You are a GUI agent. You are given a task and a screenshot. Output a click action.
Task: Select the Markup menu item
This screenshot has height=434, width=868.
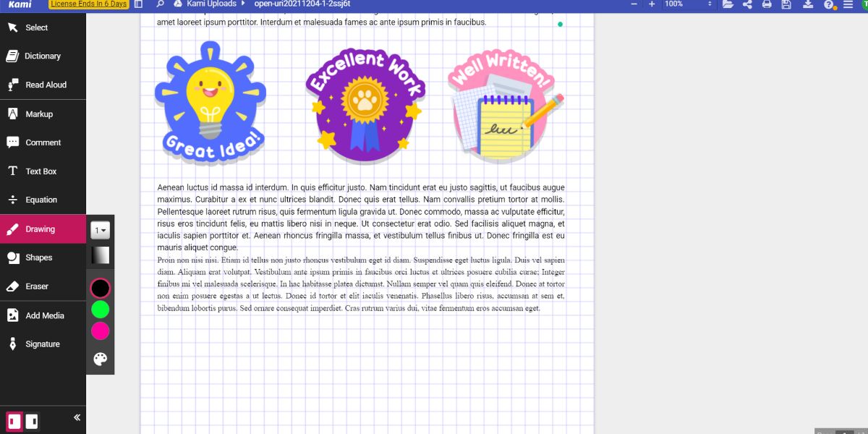[38, 114]
